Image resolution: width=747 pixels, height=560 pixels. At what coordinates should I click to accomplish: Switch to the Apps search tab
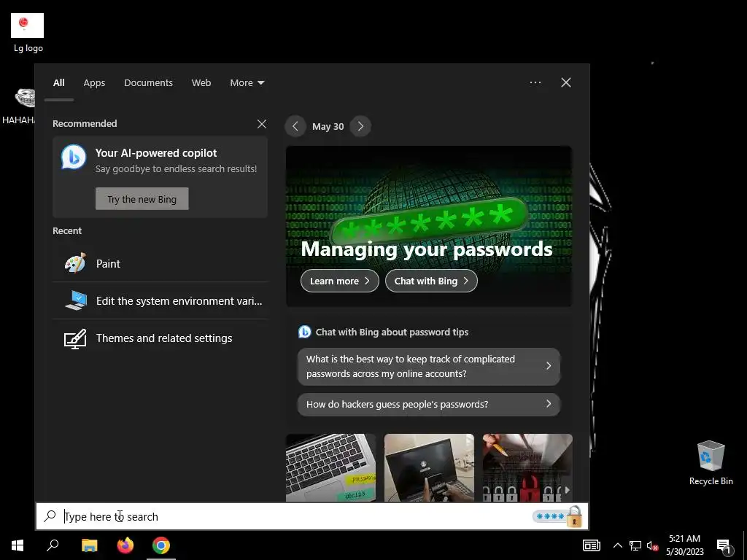click(94, 83)
